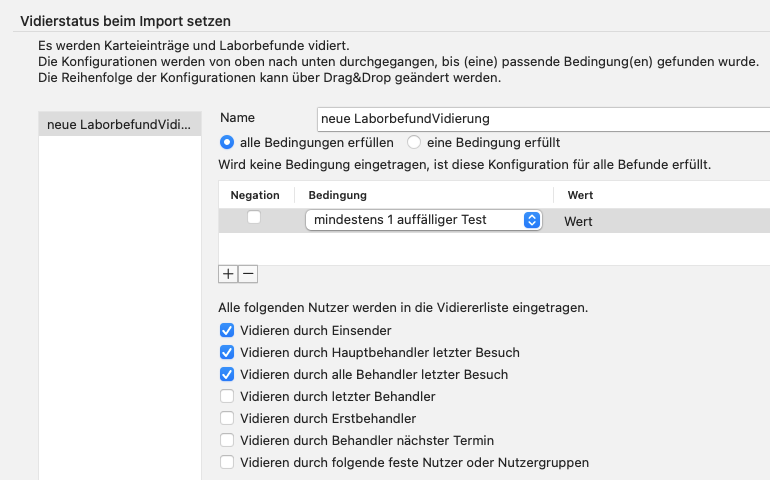Click the Wert column header
The image size is (770, 480).
click(580, 195)
